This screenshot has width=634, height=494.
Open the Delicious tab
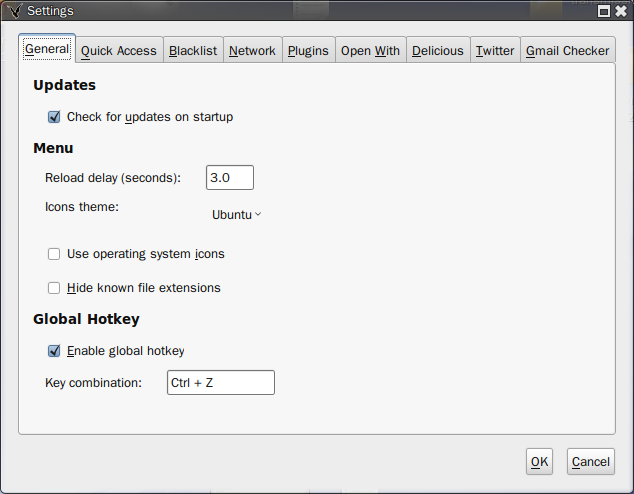point(438,51)
